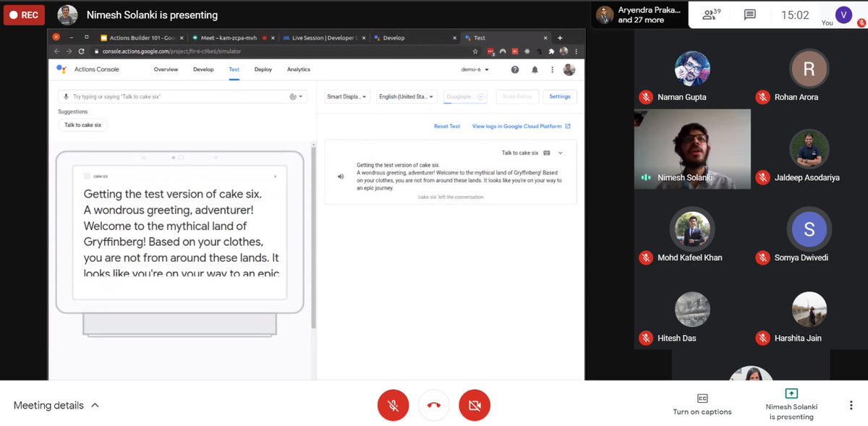Open the chat panel icon in Meet
This screenshot has width=868, height=426.
(x=752, y=14)
